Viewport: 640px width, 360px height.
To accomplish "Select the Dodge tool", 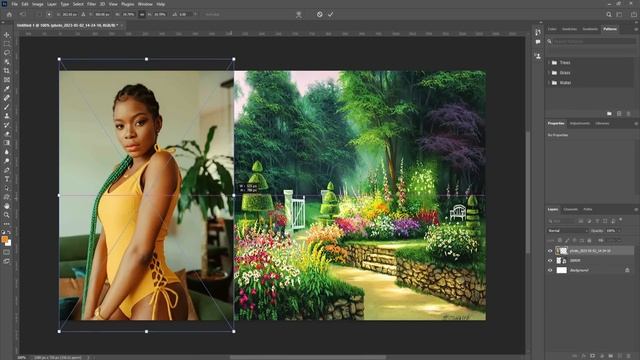I will pos(7,161).
